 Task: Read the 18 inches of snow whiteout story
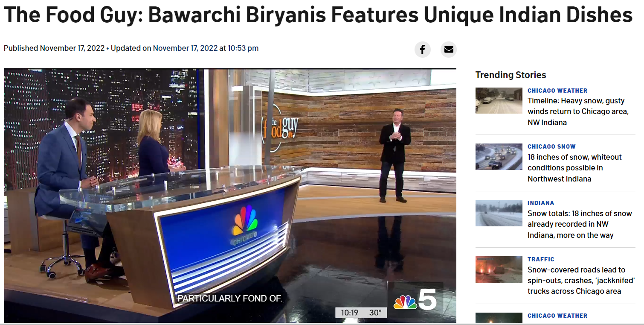click(x=574, y=168)
